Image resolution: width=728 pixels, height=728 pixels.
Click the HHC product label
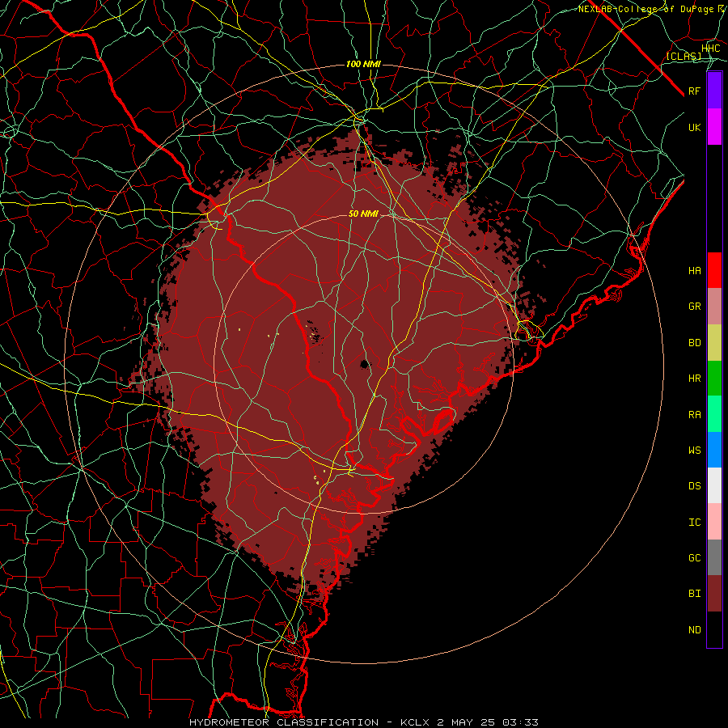click(711, 49)
